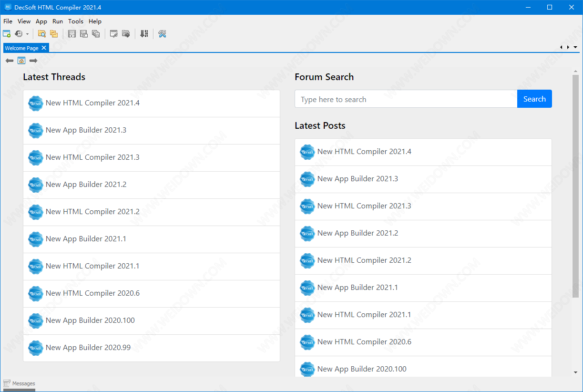Open the Help menu
583x392 pixels.
pyautogui.click(x=95, y=21)
